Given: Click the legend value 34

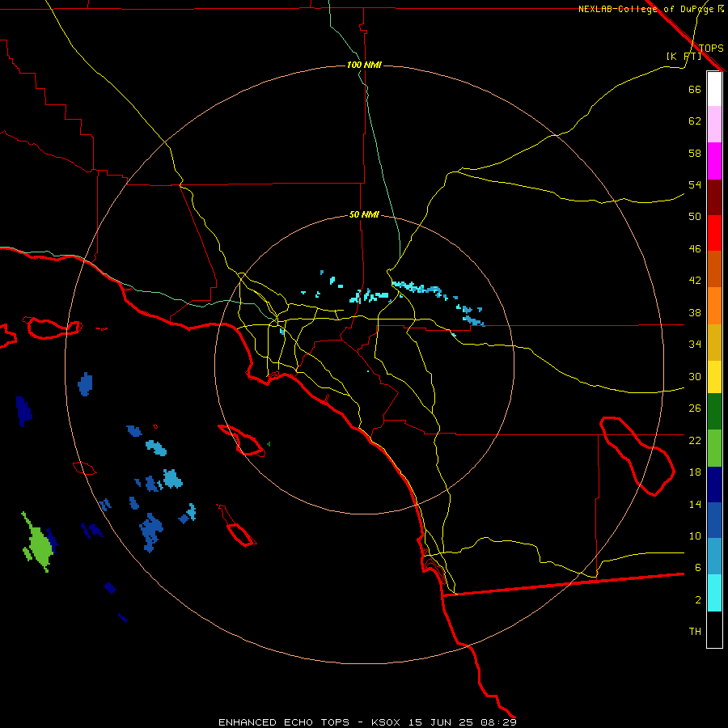Looking at the screenshot, I should 695,344.
